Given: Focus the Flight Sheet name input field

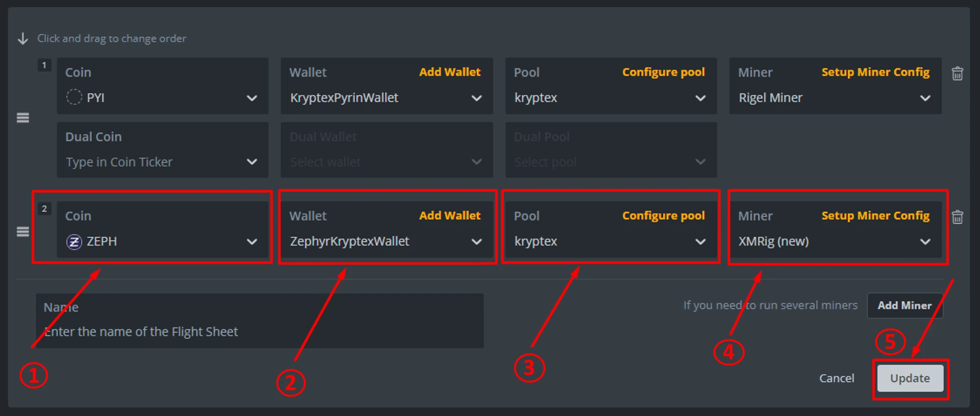Looking at the screenshot, I should click(x=260, y=331).
